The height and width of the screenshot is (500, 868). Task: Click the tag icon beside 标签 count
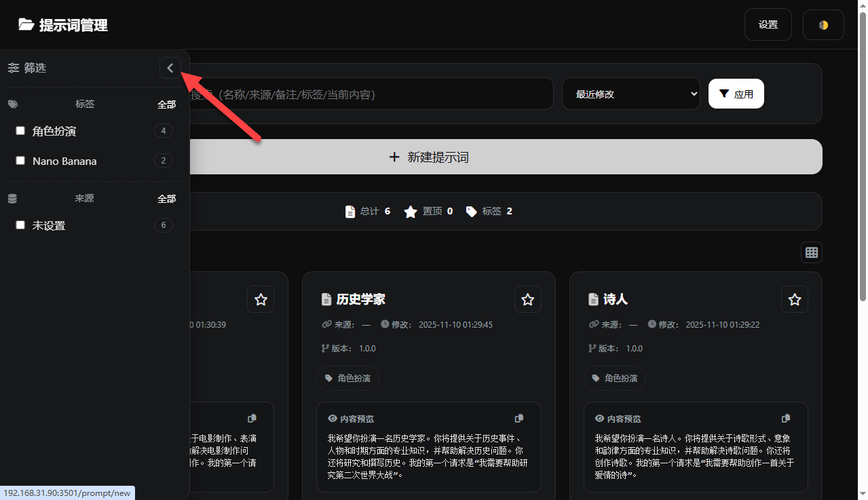click(471, 210)
